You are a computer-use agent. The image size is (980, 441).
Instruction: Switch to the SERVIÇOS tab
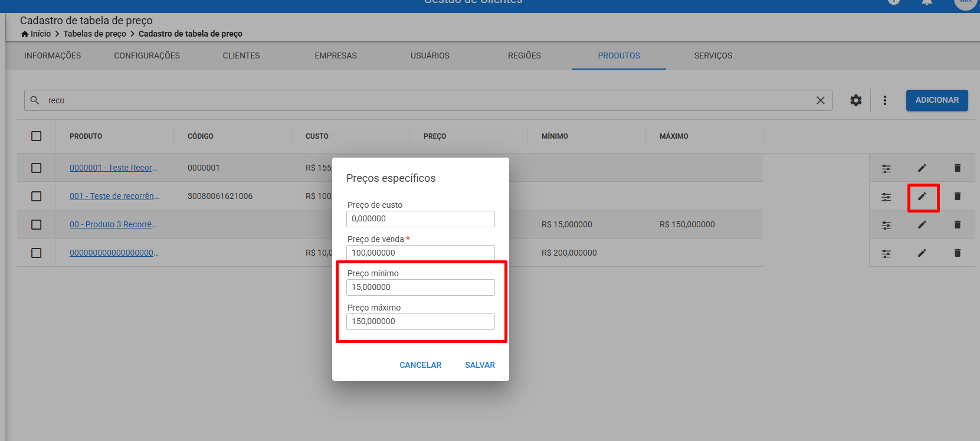713,55
